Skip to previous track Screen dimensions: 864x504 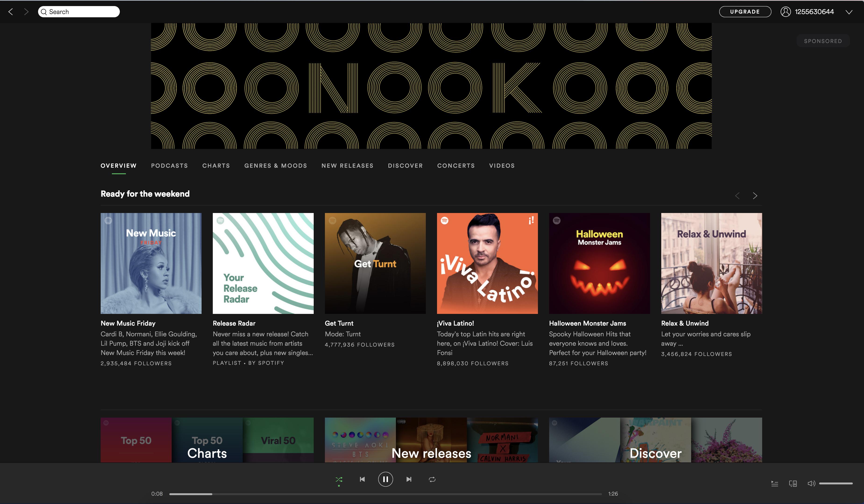pos(362,479)
